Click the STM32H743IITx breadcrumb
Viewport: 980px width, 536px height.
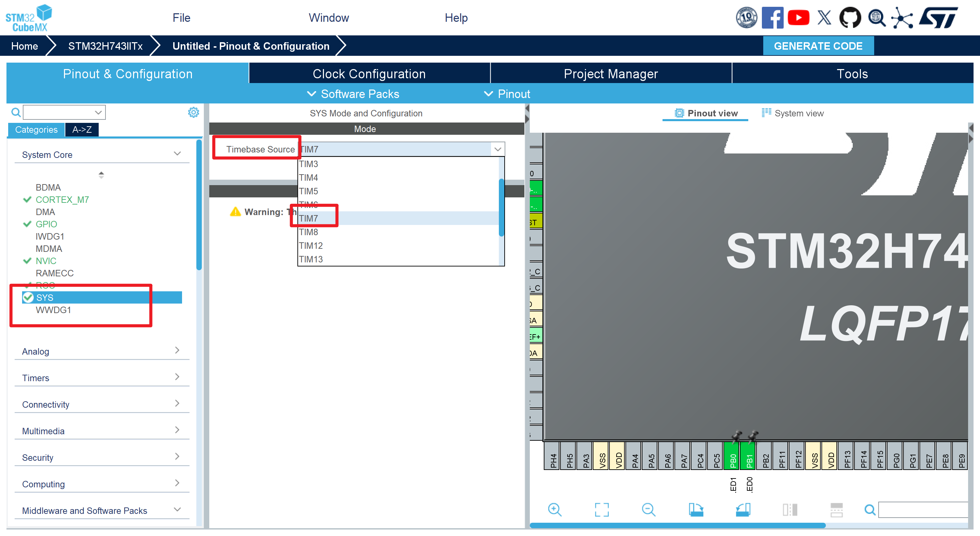tap(105, 46)
